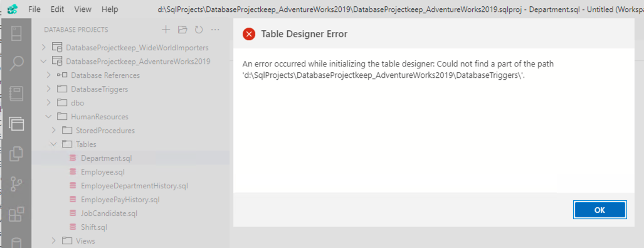Image resolution: width=644 pixels, height=248 pixels.
Task: Click DatabaseProjectkeep_AdventureWorks2019 project icon
Action: pos(57,62)
